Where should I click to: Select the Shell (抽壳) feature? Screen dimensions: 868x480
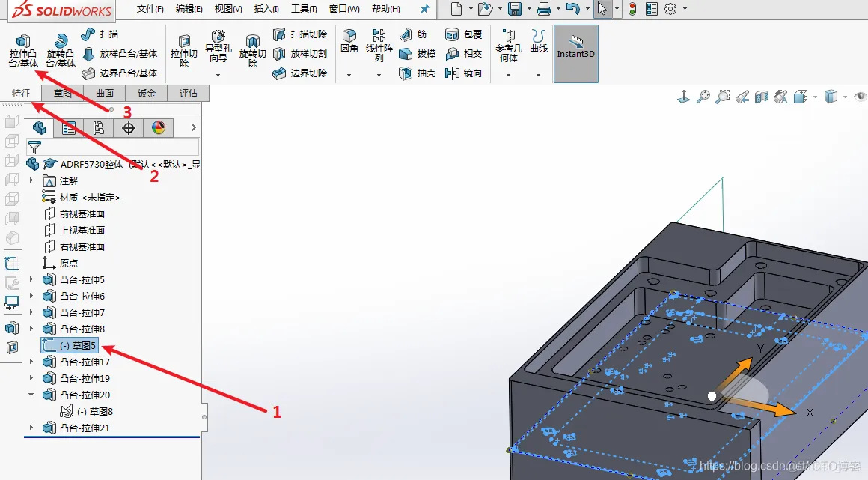418,73
